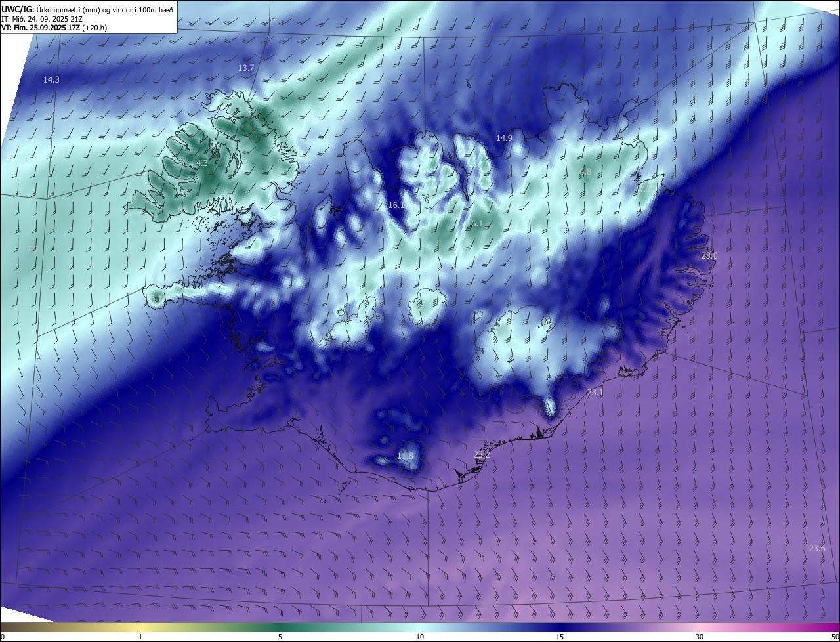
Task: Select the 30 tick on the colour scale
Action: pyautogui.click(x=700, y=637)
